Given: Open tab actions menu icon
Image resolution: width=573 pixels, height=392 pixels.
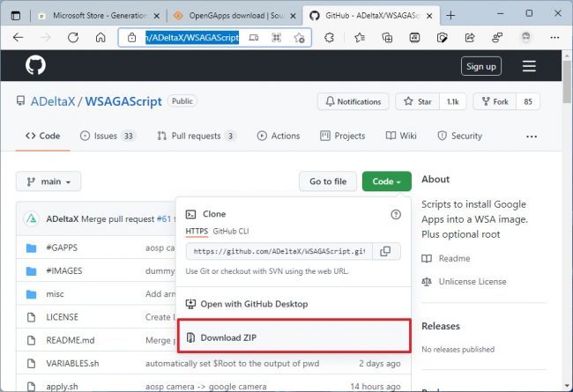Looking at the screenshot, I should tap(16, 15).
